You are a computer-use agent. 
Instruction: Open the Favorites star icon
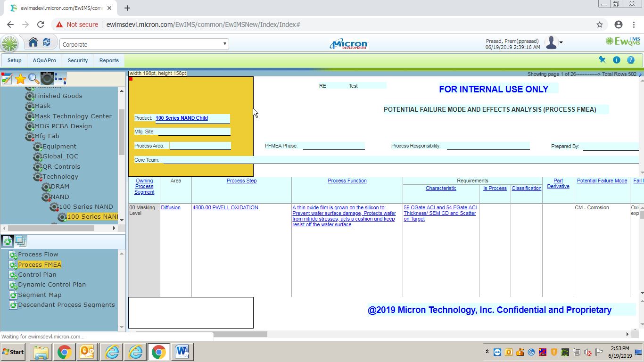coord(20,79)
